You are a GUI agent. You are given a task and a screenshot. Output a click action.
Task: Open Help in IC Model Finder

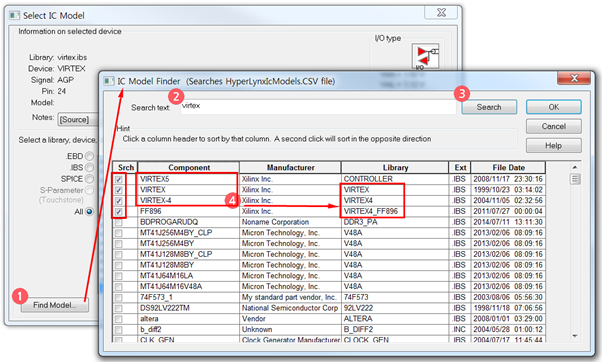click(x=553, y=145)
